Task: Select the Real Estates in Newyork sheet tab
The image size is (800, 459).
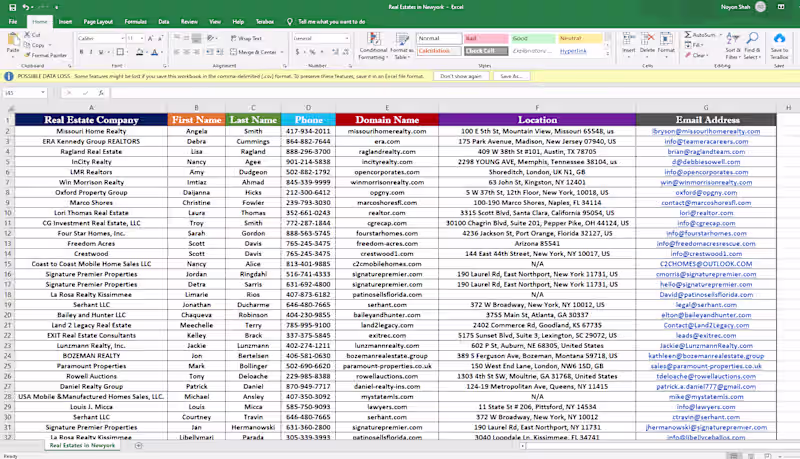Action: [82, 445]
